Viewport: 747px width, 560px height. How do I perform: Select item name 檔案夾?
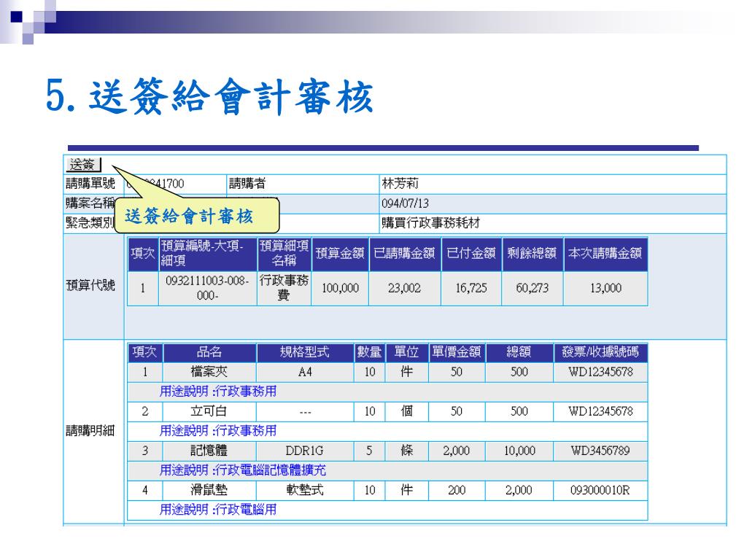point(209,371)
